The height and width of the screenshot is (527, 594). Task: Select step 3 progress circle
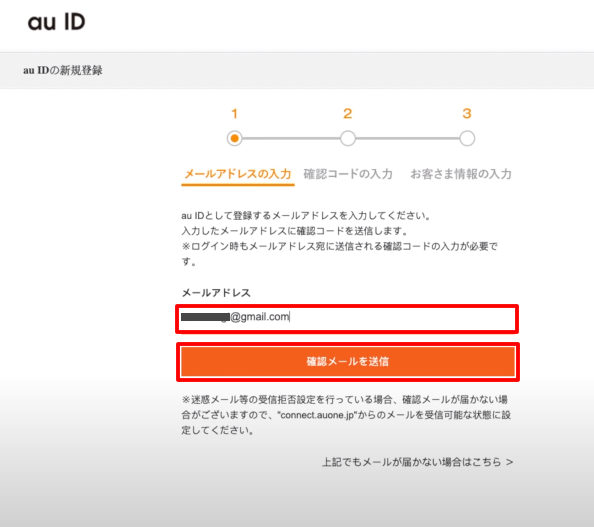[x=467, y=138]
